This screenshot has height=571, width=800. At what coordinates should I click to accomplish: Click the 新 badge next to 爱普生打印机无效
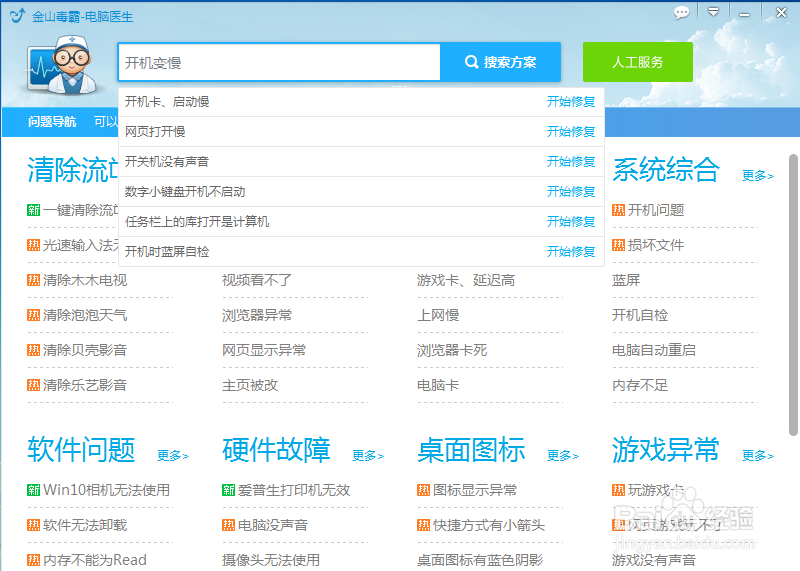pyautogui.click(x=229, y=490)
